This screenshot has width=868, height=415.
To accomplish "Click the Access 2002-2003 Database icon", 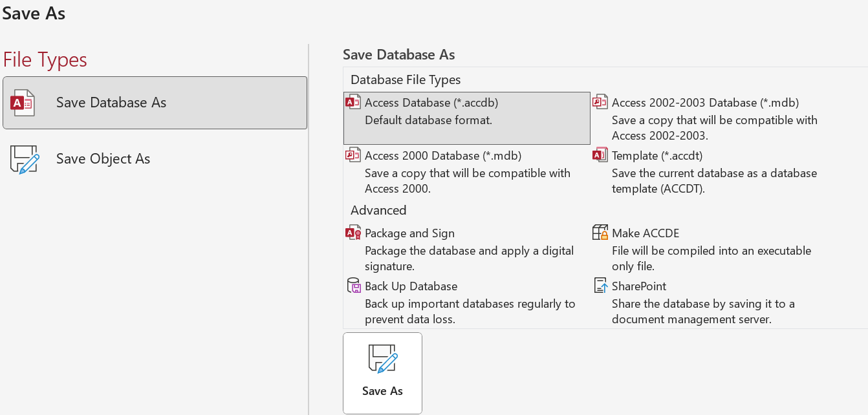I will pos(600,102).
